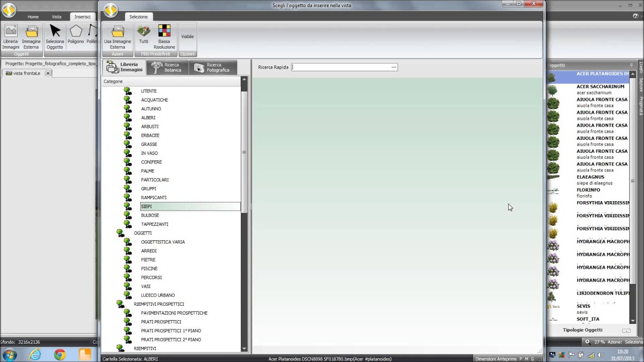Click the volume speaker icon in system tray

coord(599,355)
